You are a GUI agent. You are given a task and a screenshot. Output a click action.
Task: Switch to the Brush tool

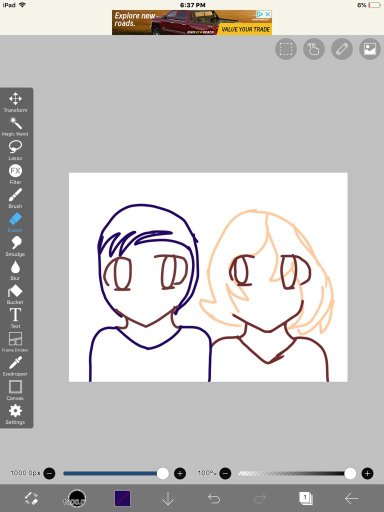point(15,198)
